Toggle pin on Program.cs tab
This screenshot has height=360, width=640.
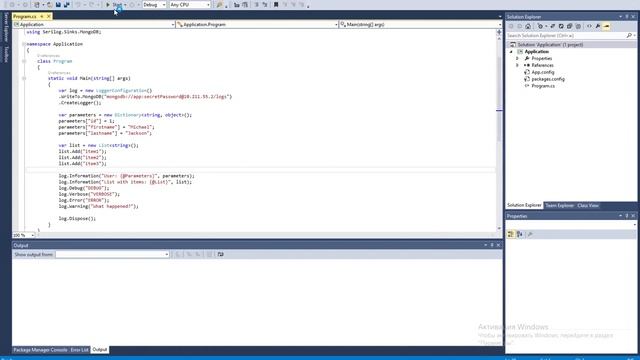42,16
